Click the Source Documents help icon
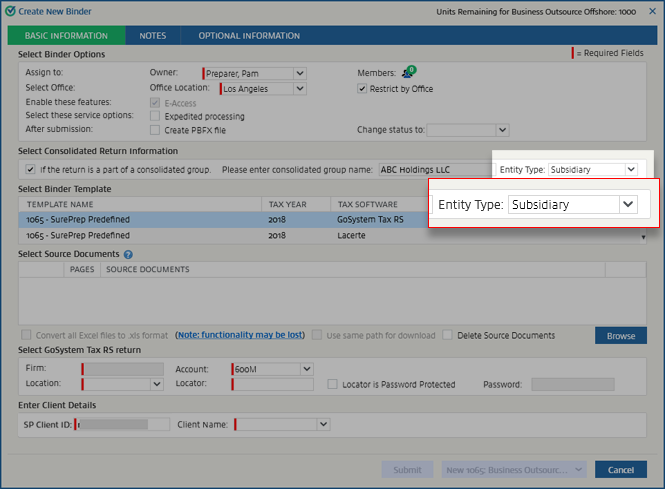The width and height of the screenshot is (665, 489). pos(128,255)
